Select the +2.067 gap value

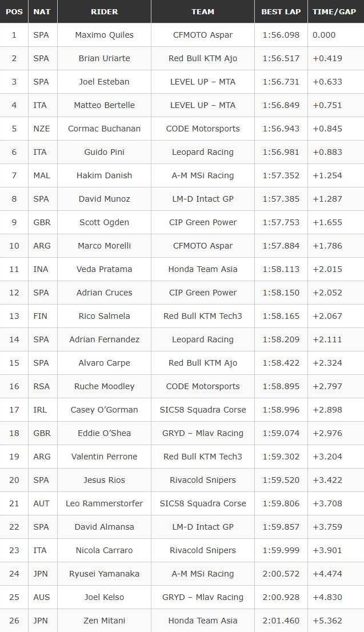pyautogui.click(x=327, y=316)
